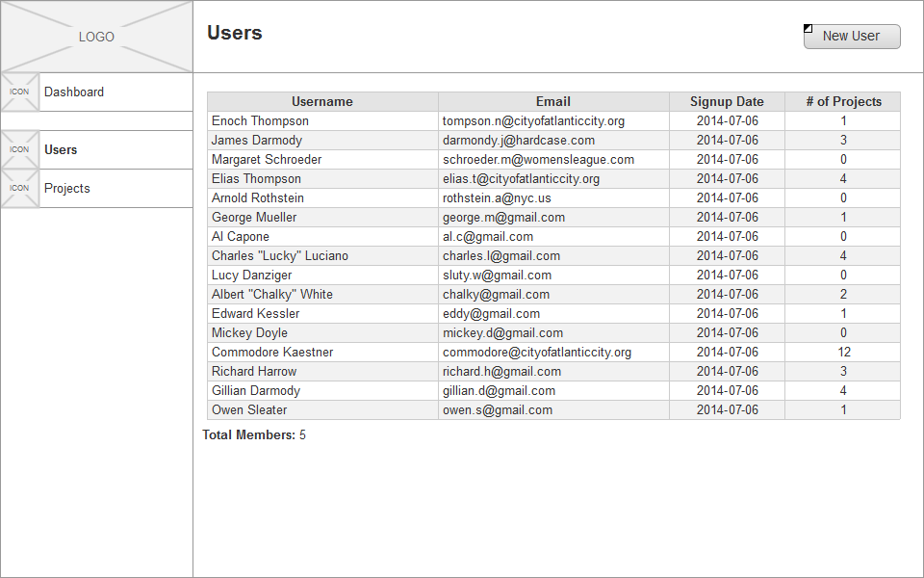Click email mickey.d@gmail.com
Screen dimensions: 924x578
502,332
